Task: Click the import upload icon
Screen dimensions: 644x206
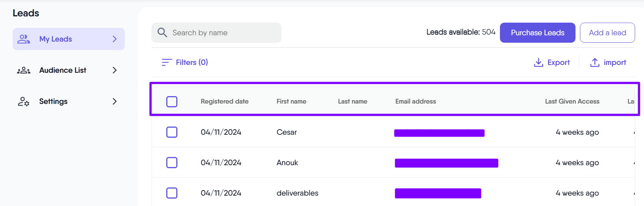Action: click(595, 62)
